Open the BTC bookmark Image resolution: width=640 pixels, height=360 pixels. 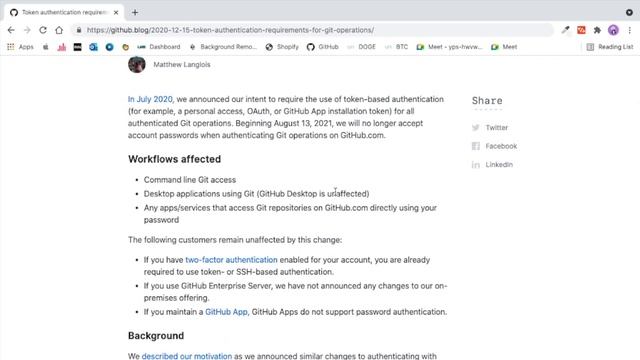[x=396, y=47]
